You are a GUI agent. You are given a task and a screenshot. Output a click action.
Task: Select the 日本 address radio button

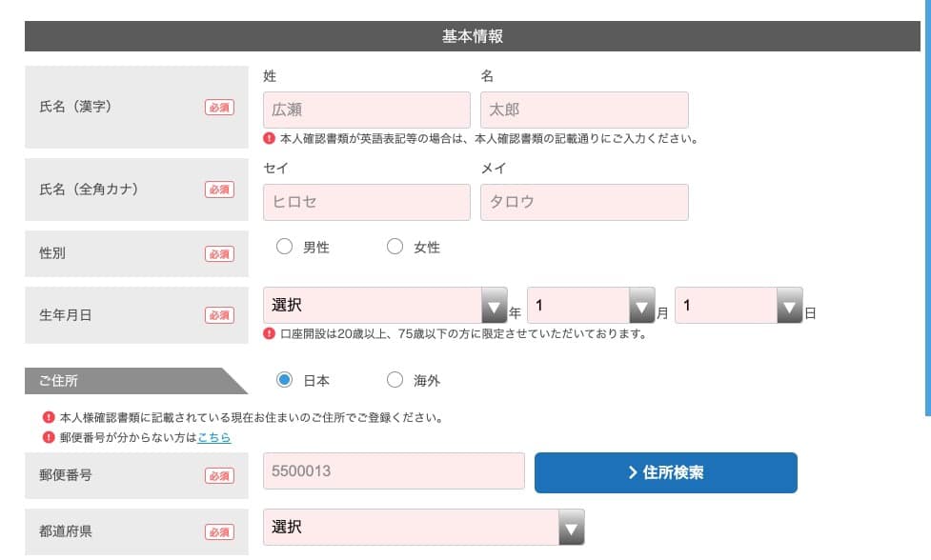[x=284, y=380]
